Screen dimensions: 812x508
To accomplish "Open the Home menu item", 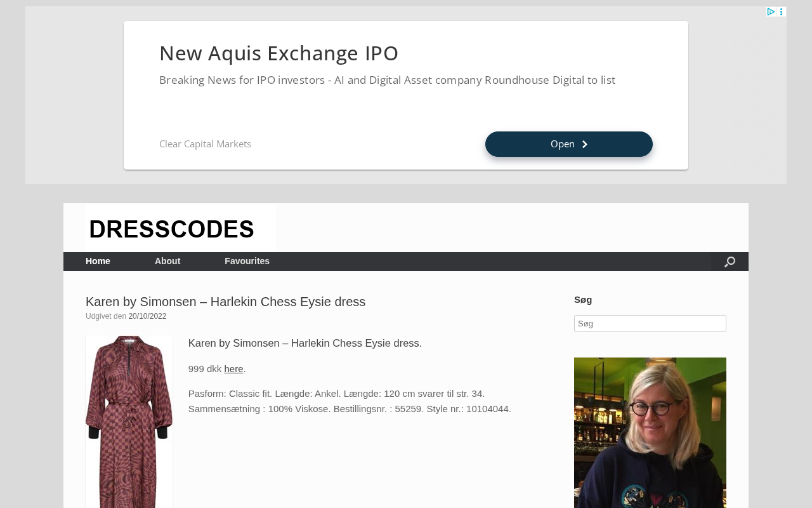I will click(x=98, y=262).
